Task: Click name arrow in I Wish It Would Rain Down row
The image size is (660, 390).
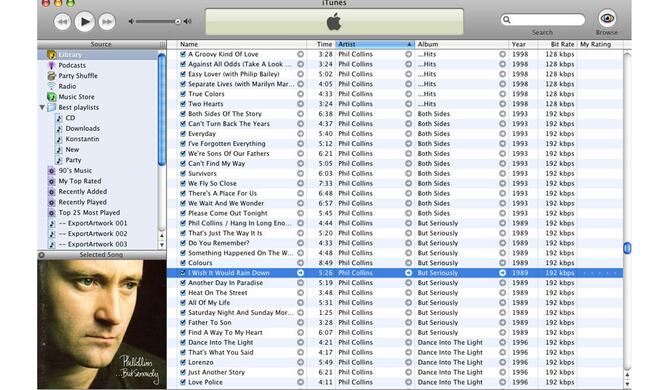Action: (x=301, y=273)
